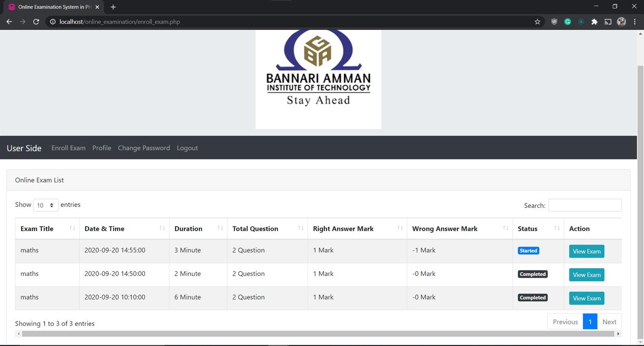Sort by Wrong Answer Mark column
The height and width of the screenshot is (346, 644).
point(460,228)
